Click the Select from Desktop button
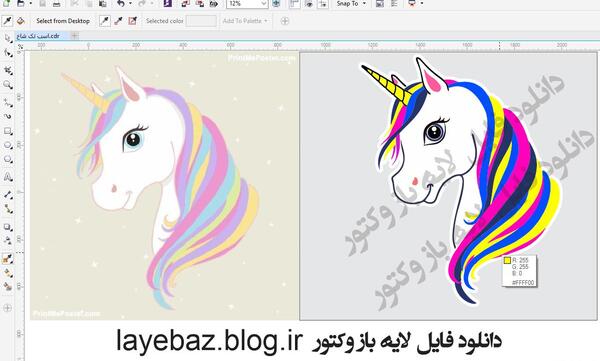 63,21
